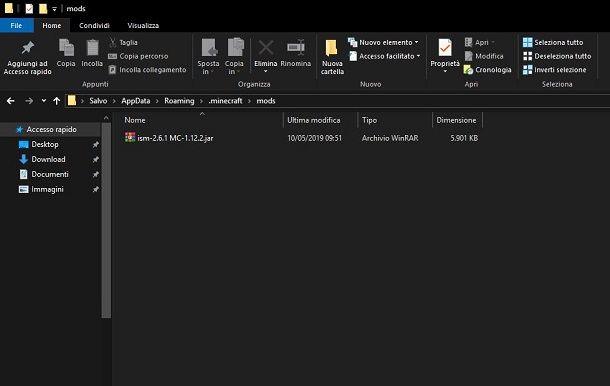Click the new folder icon in title bar
The width and height of the screenshot is (610, 386).
tap(43, 8)
